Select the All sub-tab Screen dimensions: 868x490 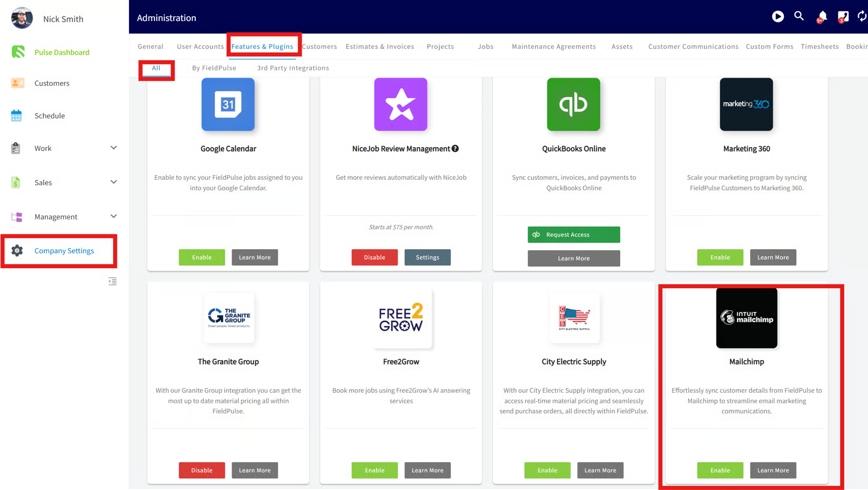point(156,68)
